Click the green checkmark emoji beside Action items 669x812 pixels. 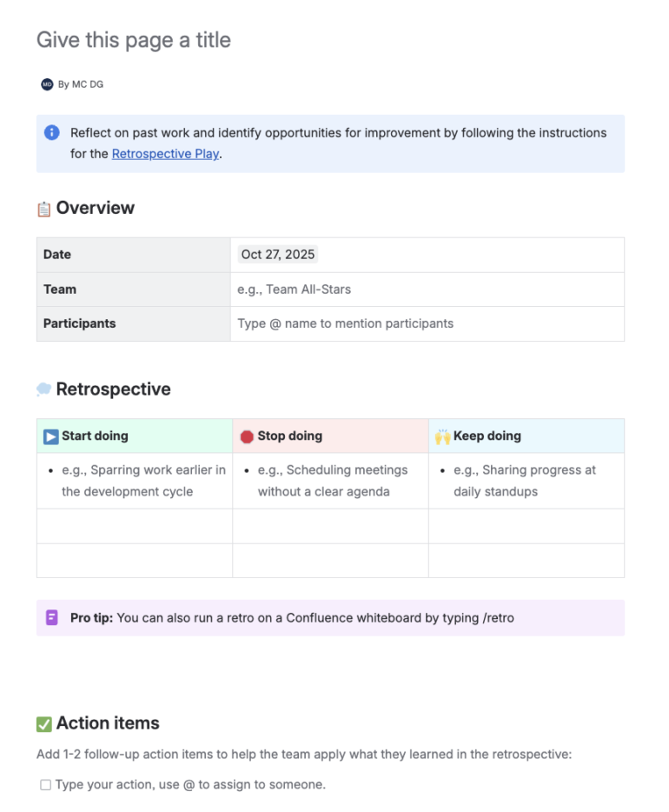(43, 722)
